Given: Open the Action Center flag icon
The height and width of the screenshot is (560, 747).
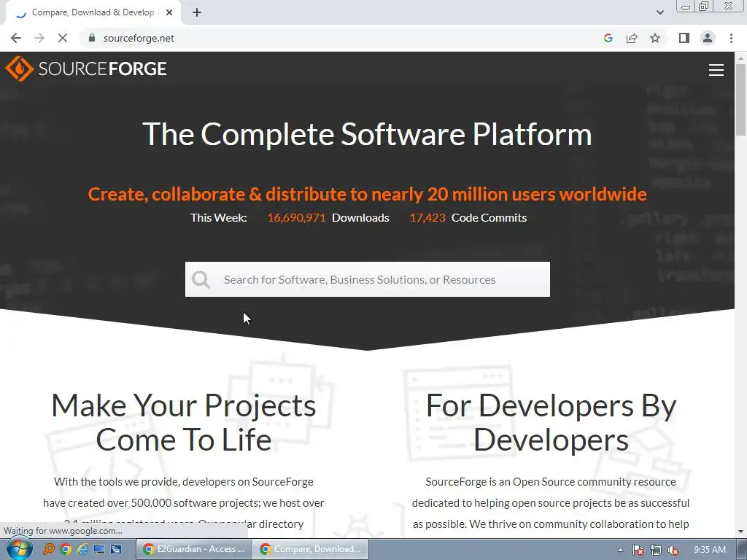Looking at the screenshot, I should click(638, 550).
